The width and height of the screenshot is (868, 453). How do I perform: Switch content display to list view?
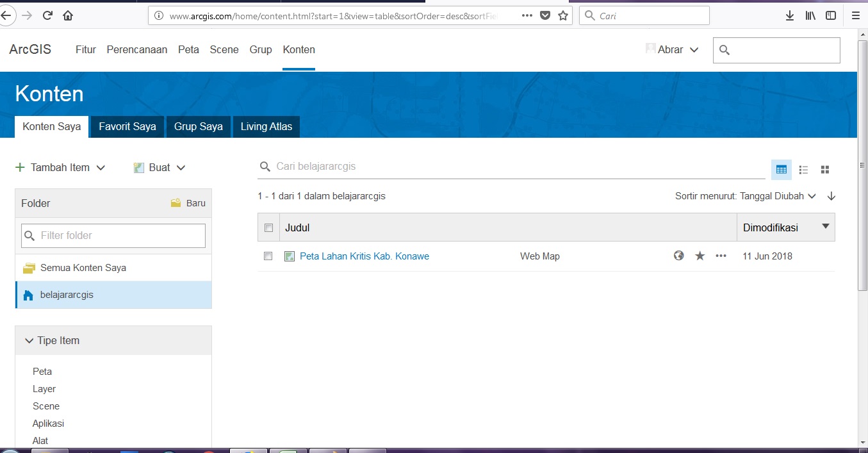click(x=803, y=169)
